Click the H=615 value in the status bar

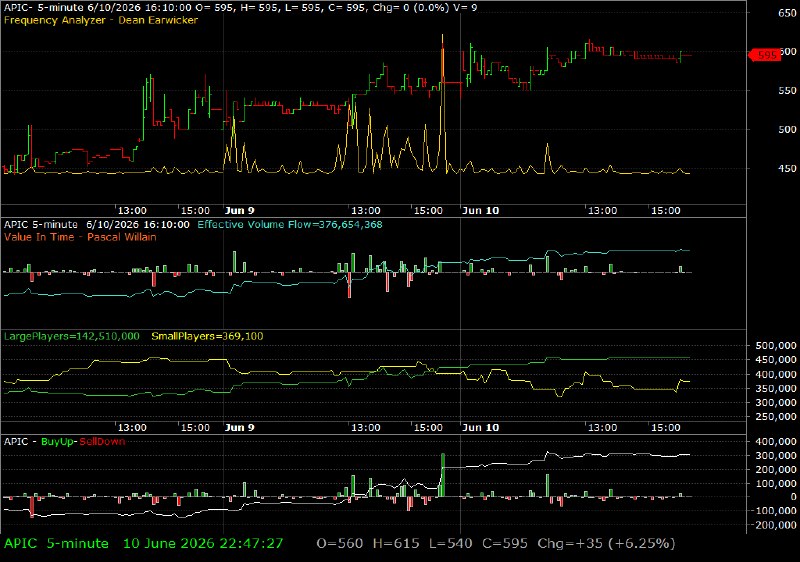click(x=396, y=544)
